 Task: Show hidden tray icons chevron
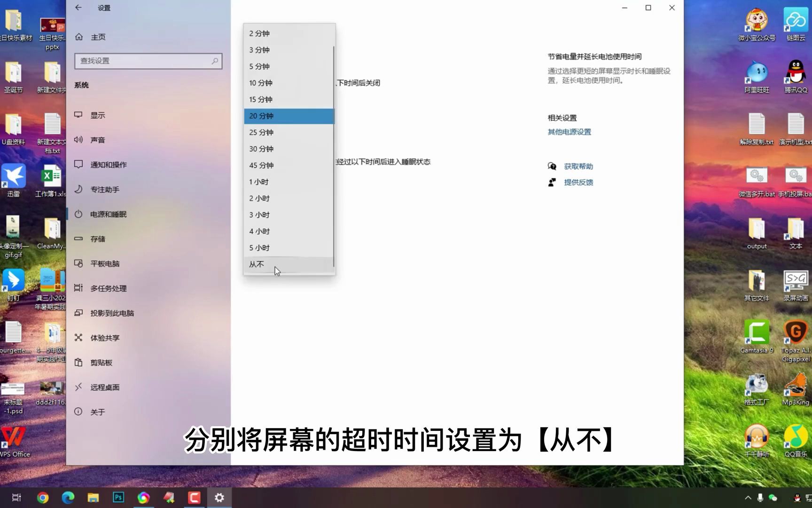[x=748, y=498]
